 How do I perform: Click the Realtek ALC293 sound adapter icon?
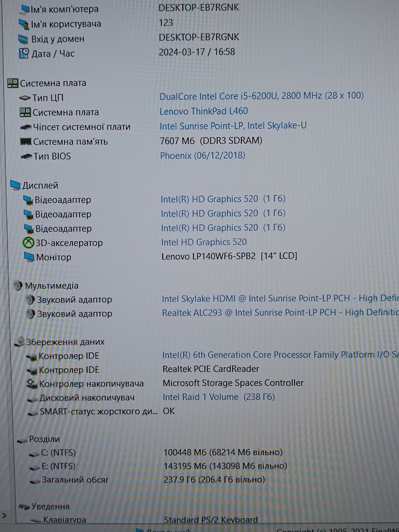[30, 314]
